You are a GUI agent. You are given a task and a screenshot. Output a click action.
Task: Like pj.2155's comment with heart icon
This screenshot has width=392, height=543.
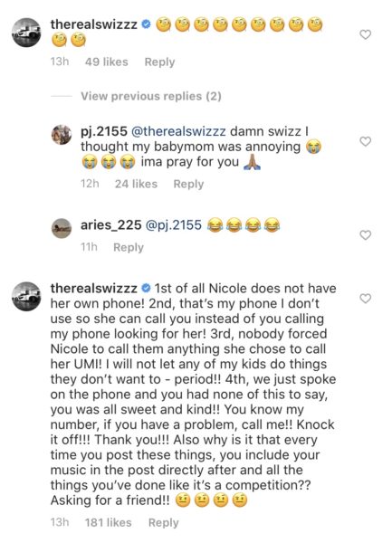pos(366,142)
